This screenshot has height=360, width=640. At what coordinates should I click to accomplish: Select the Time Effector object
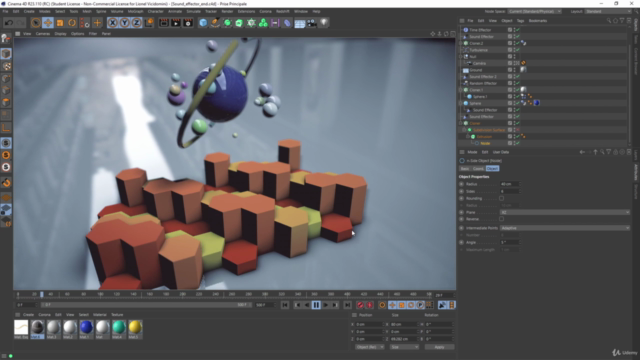click(480, 30)
